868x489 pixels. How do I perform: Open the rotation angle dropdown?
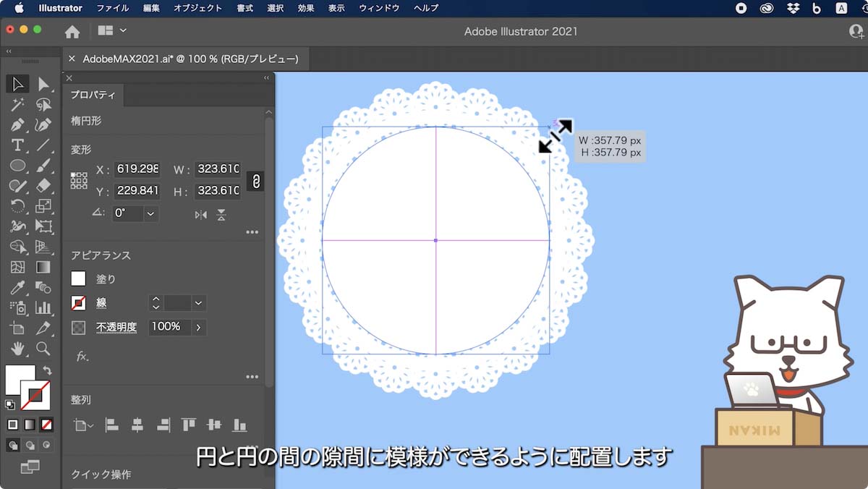tap(150, 213)
